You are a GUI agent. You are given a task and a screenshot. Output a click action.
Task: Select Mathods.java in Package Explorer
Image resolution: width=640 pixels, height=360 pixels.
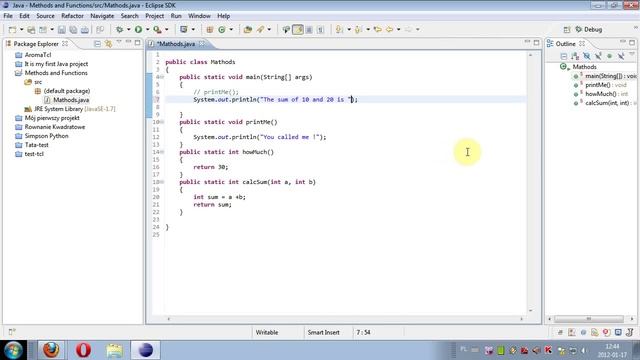point(71,100)
